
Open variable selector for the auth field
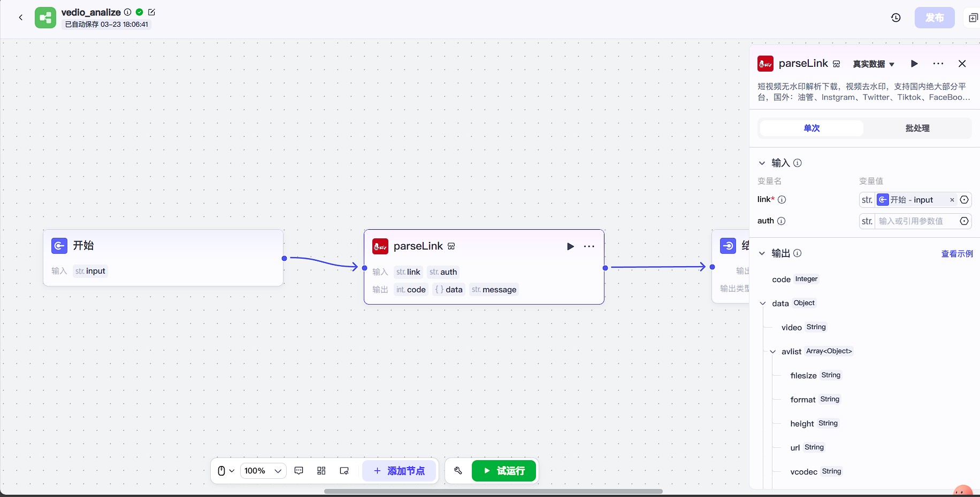click(964, 221)
